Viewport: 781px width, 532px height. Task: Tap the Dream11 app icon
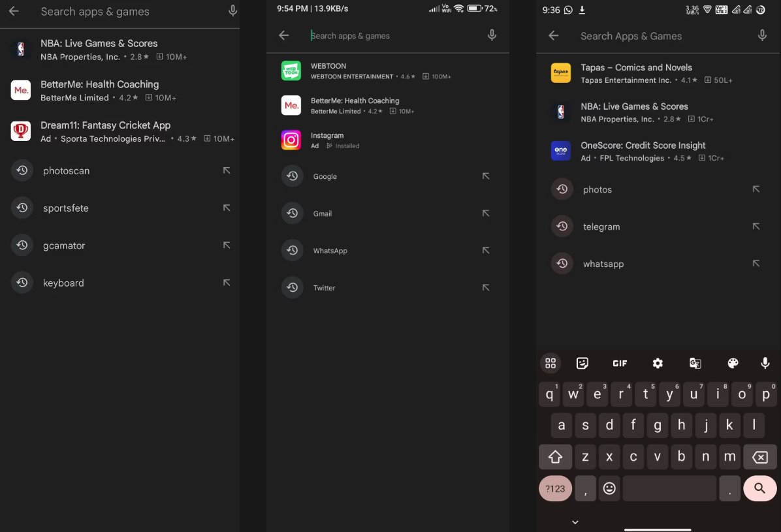click(x=21, y=131)
